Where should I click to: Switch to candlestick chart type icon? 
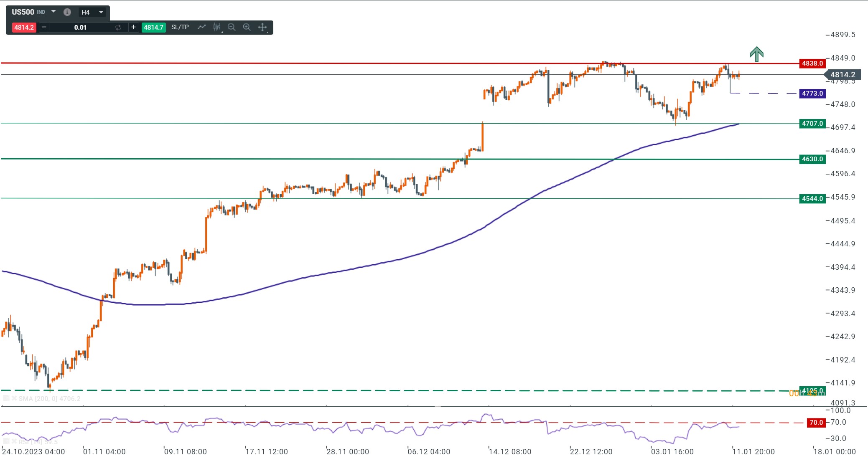(216, 27)
